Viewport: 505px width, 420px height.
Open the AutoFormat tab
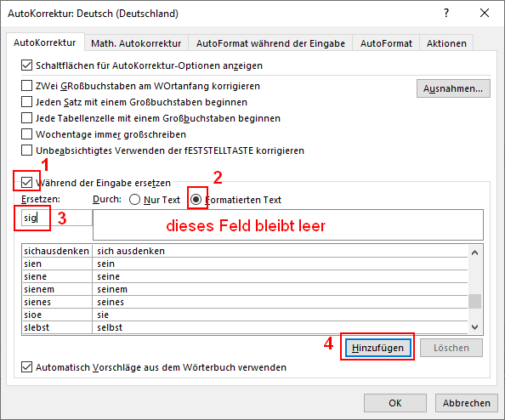386,43
